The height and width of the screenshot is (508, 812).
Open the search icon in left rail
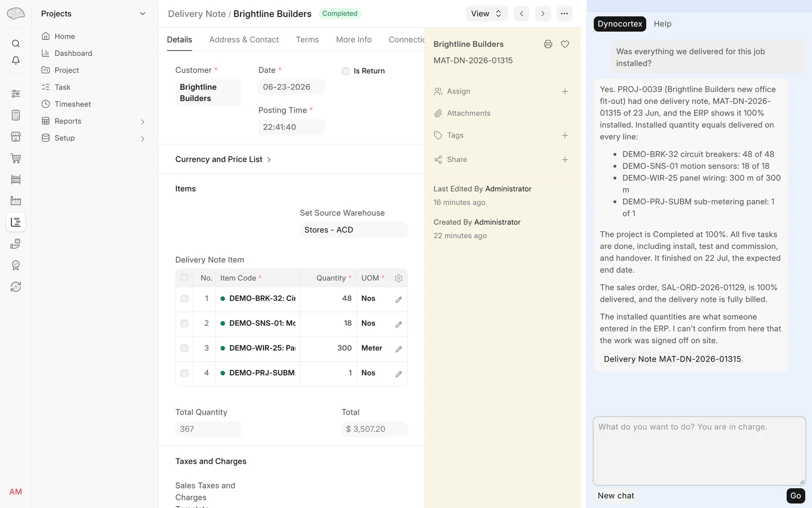click(16, 44)
